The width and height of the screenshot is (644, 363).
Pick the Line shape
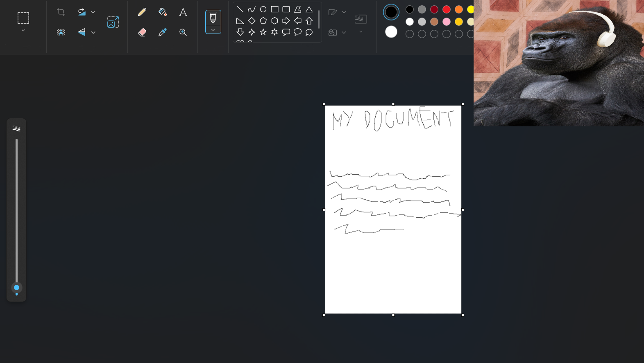click(x=240, y=9)
